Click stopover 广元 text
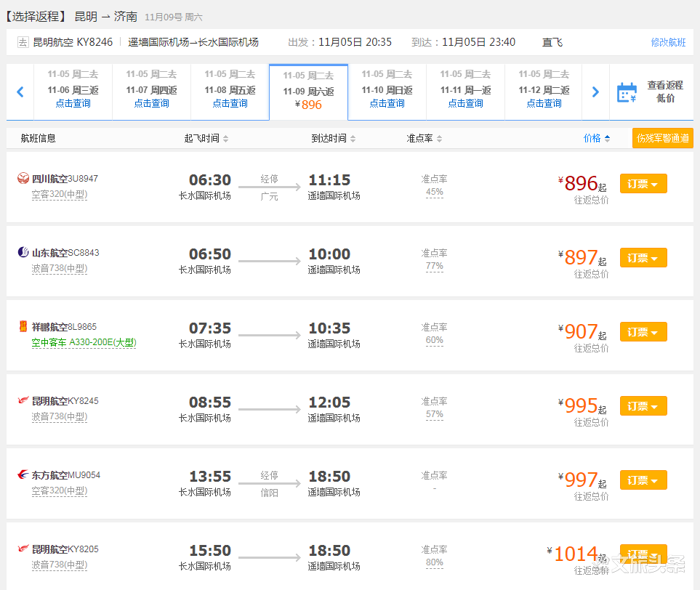The height and width of the screenshot is (590, 700). pos(269,196)
